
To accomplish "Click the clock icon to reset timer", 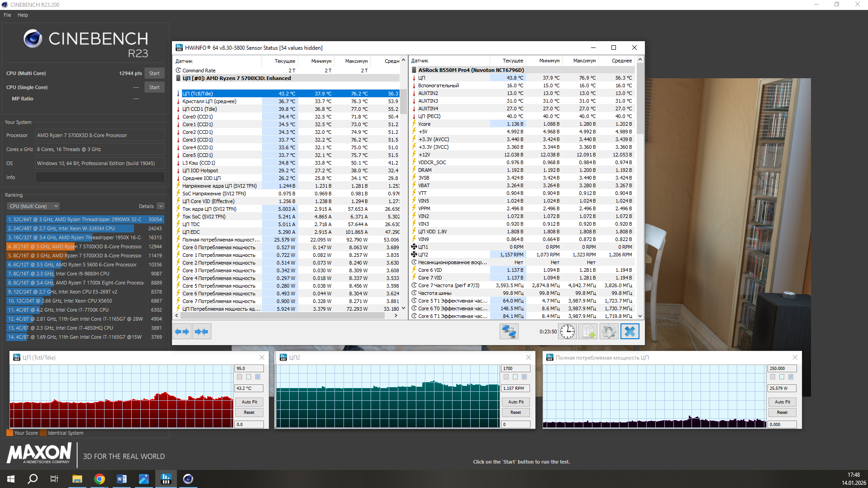I will point(567,332).
